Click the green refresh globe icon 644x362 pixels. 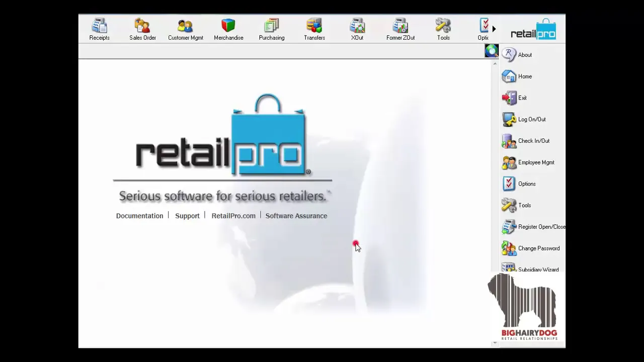492,51
